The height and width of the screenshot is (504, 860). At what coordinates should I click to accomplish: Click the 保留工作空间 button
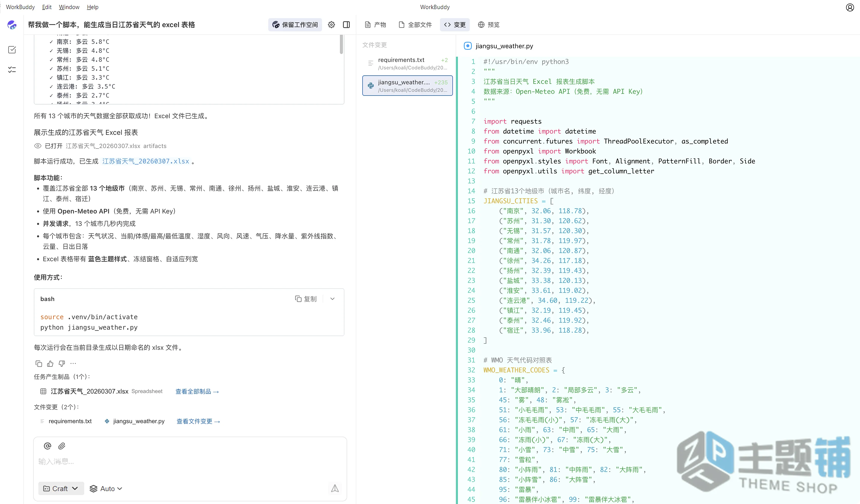[x=295, y=25]
